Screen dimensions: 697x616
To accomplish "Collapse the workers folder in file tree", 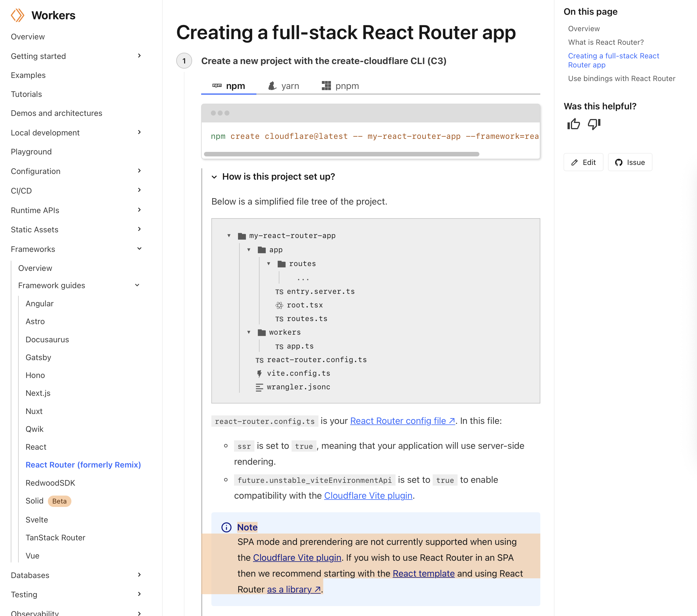I will tap(249, 332).
